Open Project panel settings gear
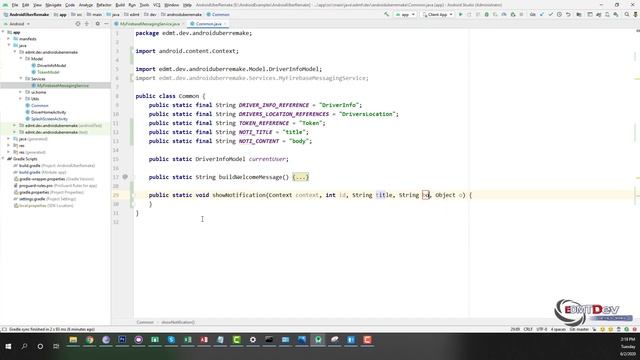The width and height of the screenshot is (640, 360). [x=98, y=24]
